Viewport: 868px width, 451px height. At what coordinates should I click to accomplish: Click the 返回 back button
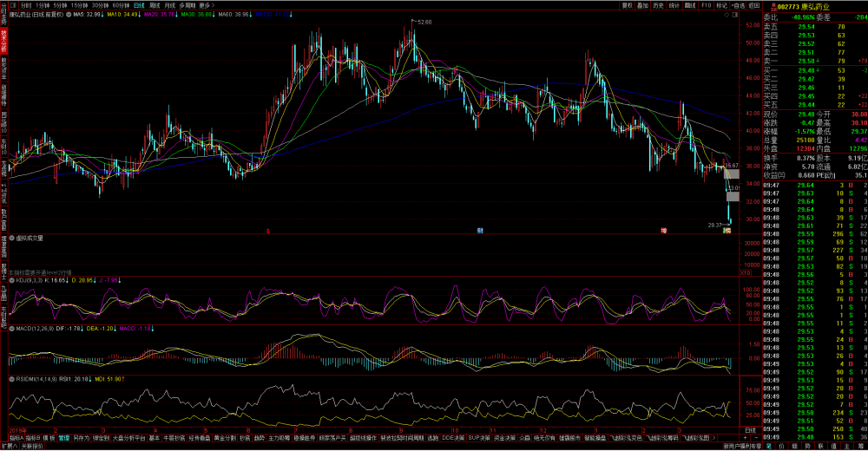coord(754,5)
